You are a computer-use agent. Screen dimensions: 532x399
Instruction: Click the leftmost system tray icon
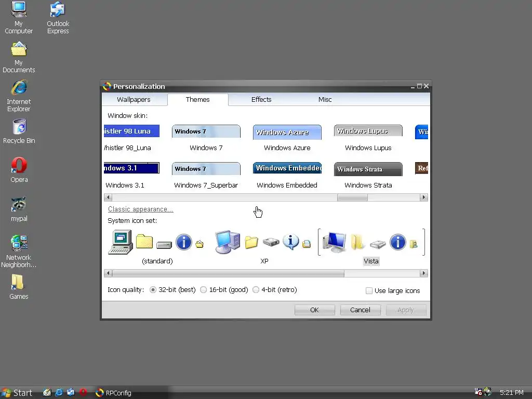tap(478, 392)
